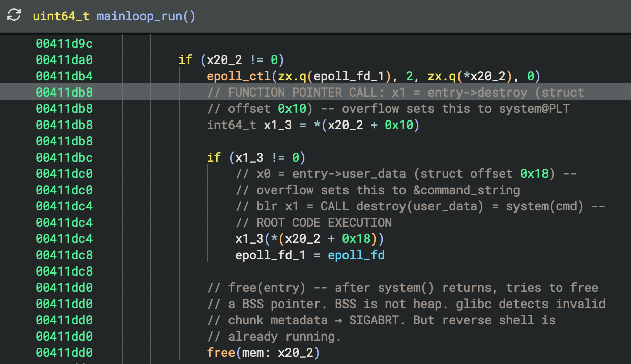
Task: Click the epoll_ctl function call token
Action: [239, 76]
